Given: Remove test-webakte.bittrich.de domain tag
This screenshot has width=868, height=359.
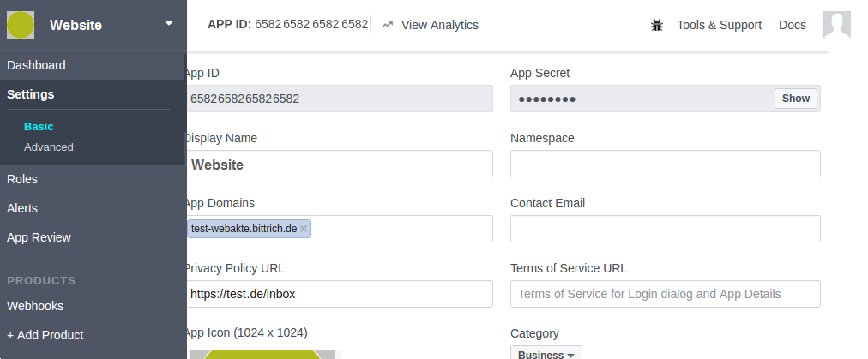Looking at the screenshot, I should (x=304, y=229).
